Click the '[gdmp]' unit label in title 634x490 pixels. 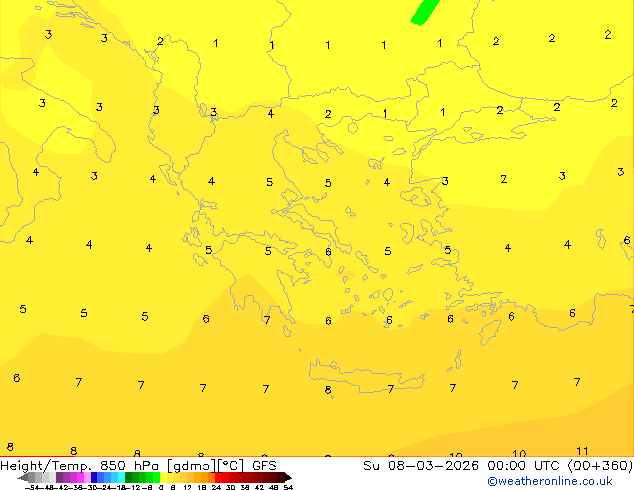click(x=192, y=466)
